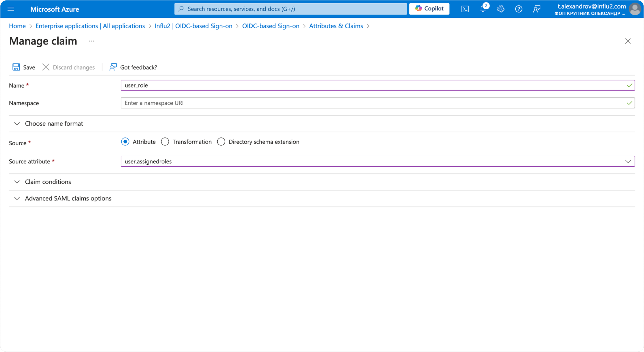Open the notifications bell
This screenshot has width=644, height=352.
coord(483,9)
